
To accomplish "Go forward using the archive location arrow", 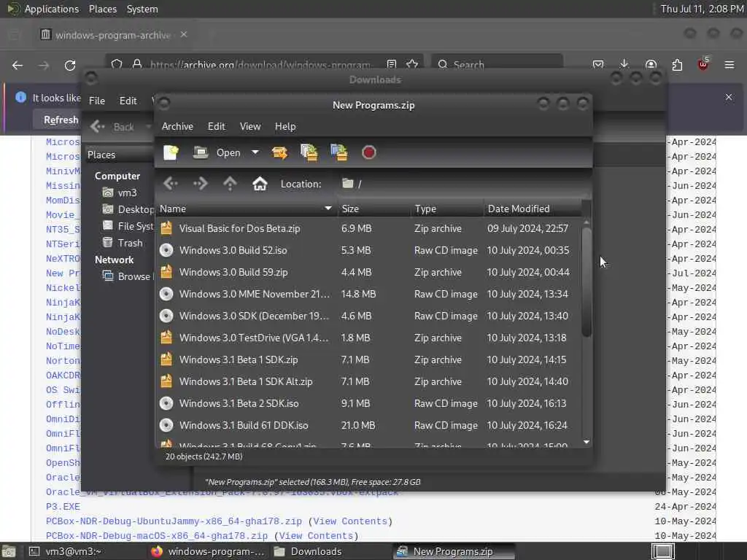I will 201,183.
